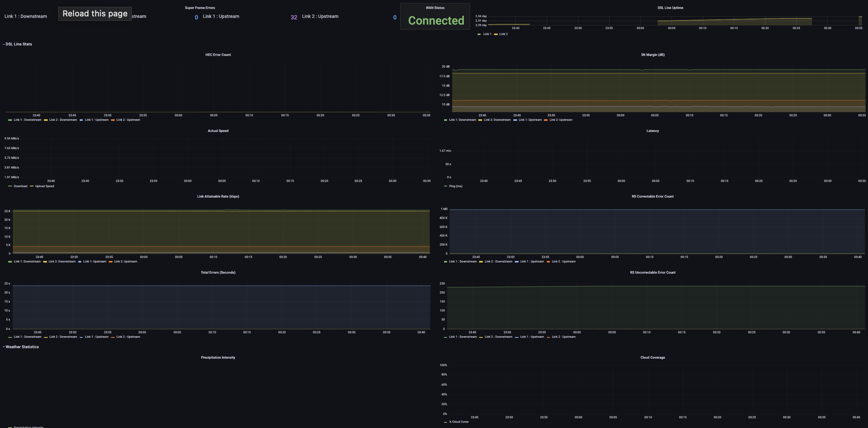Open the Latency panel title menu
This screenshot has height=428, width=868.
652,131
